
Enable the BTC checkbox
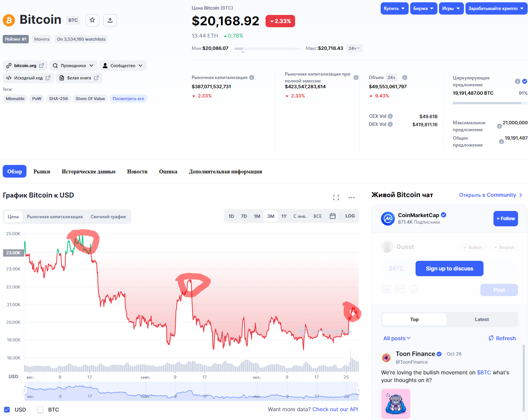point(40,410)
